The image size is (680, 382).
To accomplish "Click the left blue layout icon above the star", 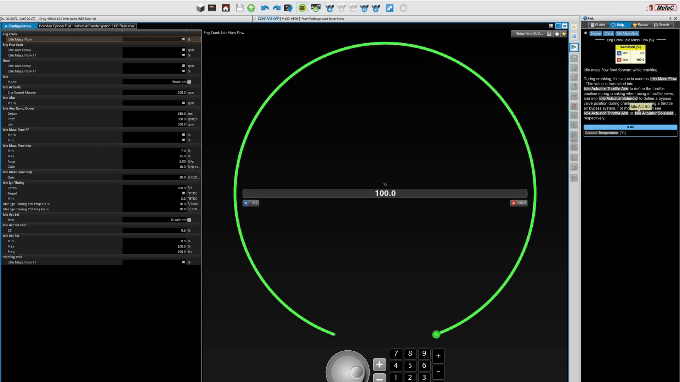I will click(x=558, y=26).
